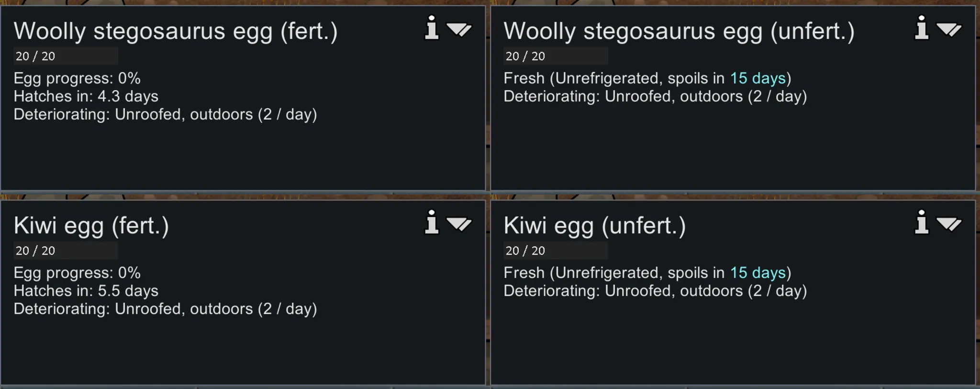Open info card for fertilized Kiwi egg
The width and height of the screenshot is (980, 389).
tap(432, 222)
